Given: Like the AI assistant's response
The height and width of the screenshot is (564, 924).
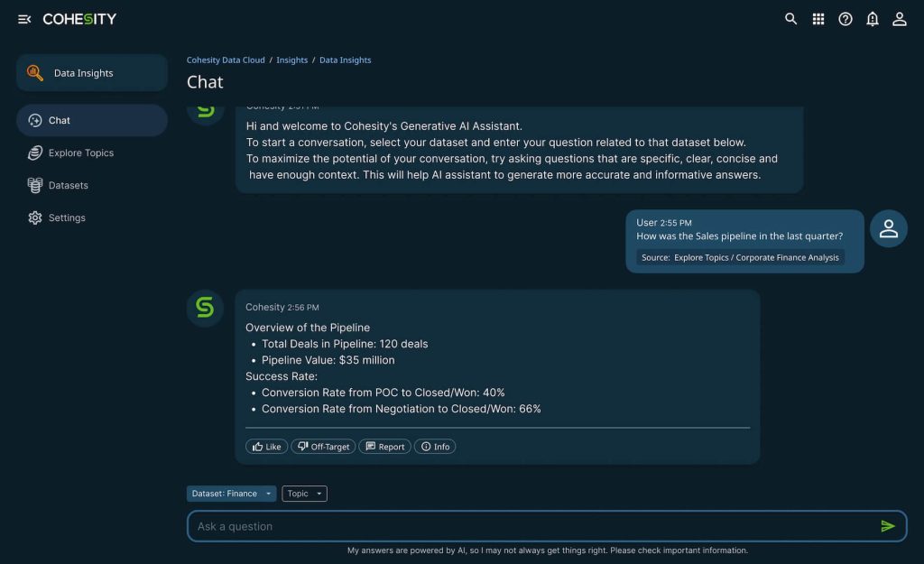Looking at the screenshot, I should point(266,447).
